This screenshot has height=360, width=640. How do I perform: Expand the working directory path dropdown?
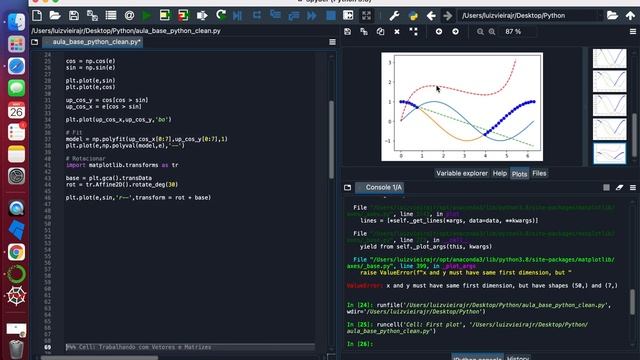coord(600,16)
